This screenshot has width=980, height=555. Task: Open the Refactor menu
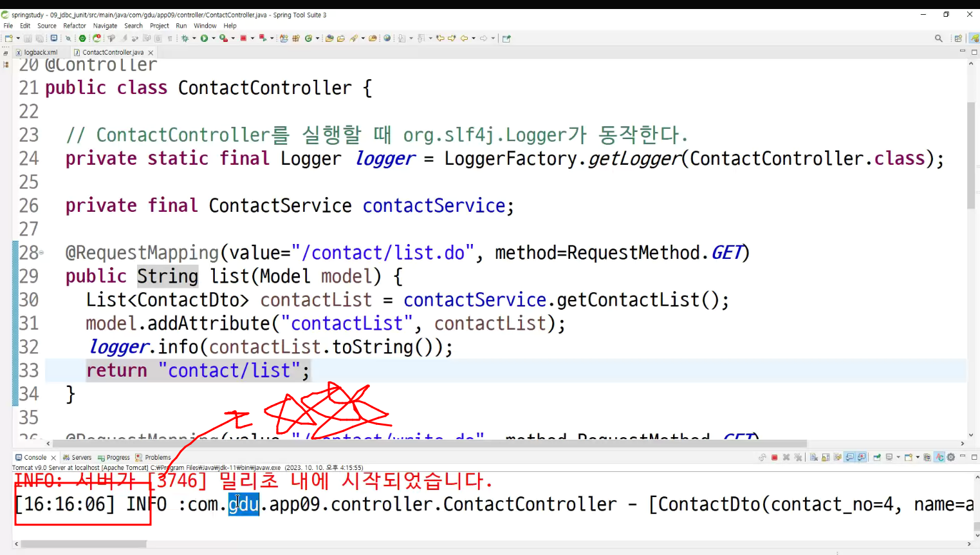pos(75,26)
